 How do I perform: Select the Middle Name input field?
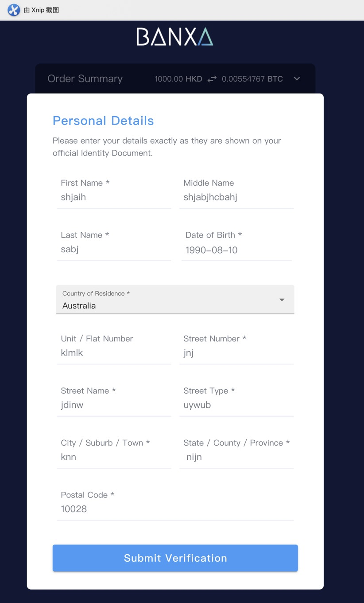(x=236, y=197)
